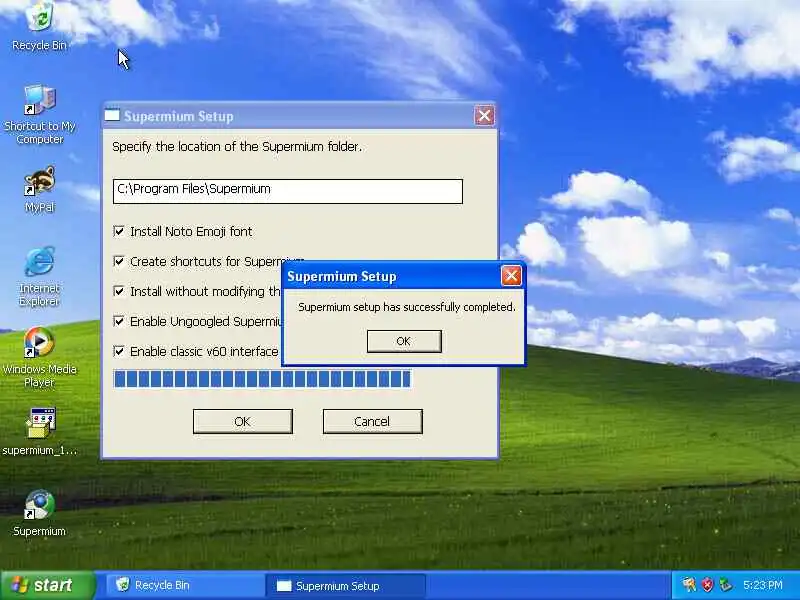Open the Windows start button
The height and width of the screenshot is (600, 800).
(x=47, y=585)
